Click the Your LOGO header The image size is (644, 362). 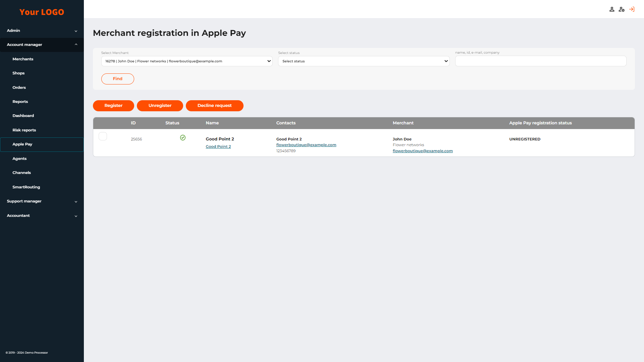pyautogui.click(x=42, y=12)
